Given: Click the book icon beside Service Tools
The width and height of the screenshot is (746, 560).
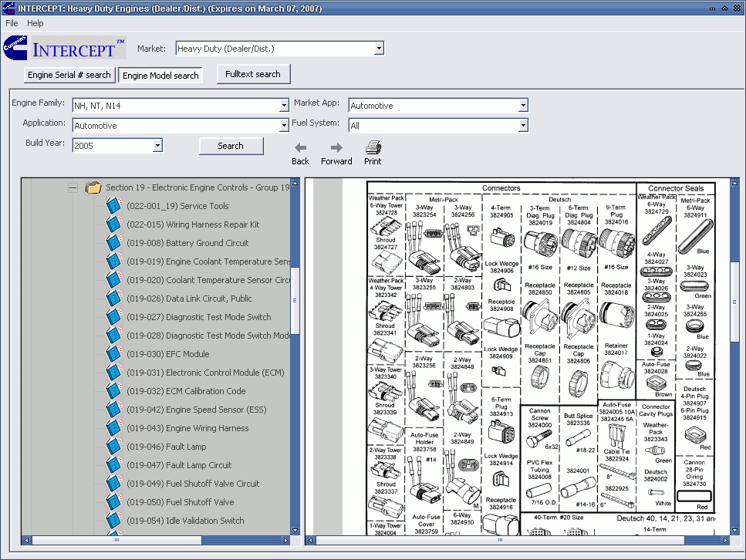Looking at the screenshot, I should (114, 206).
